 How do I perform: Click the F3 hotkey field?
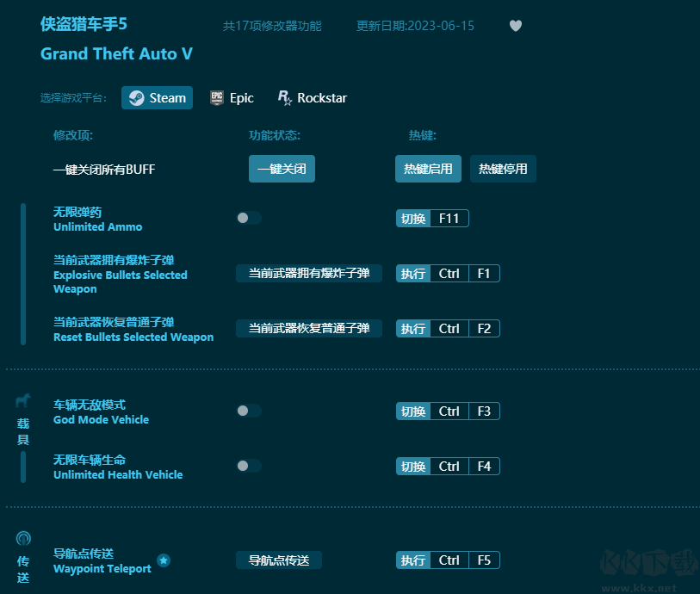tap(484, 411)
